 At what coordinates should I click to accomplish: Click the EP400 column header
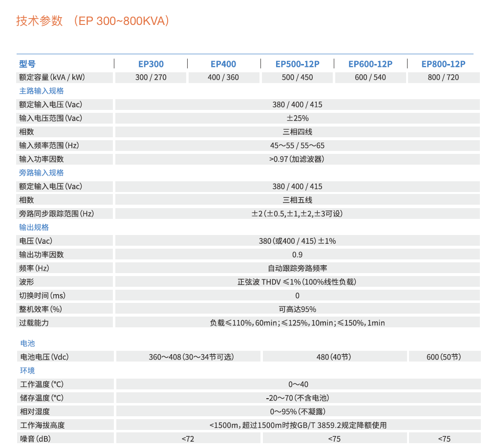(223, 64)
